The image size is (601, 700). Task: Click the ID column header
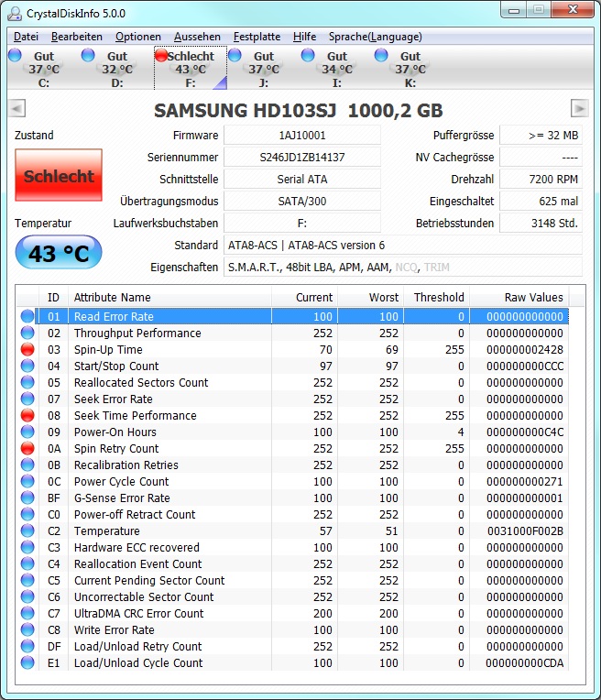coord(53,298)
